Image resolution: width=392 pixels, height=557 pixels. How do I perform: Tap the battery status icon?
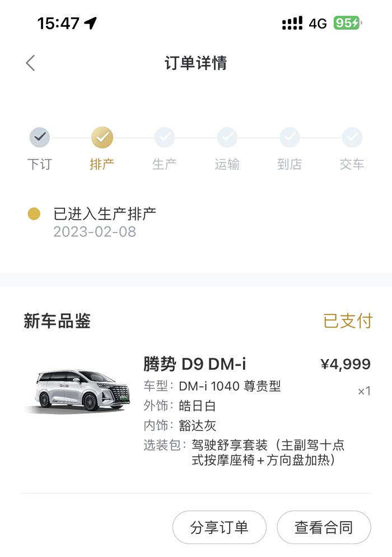click(348, 23)
